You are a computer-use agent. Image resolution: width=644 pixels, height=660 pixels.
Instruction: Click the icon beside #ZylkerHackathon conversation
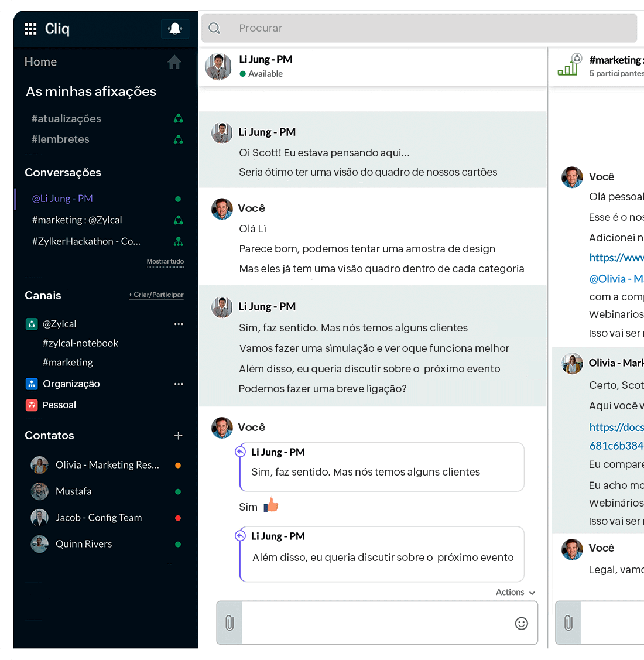click(x=179, y=242)
